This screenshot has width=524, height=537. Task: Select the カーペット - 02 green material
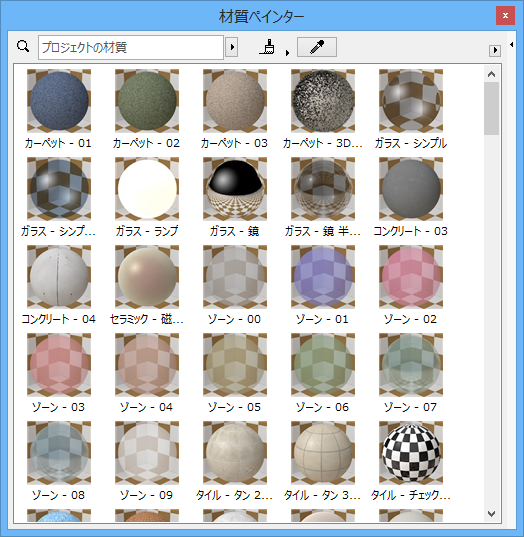[x=147, y=101]
